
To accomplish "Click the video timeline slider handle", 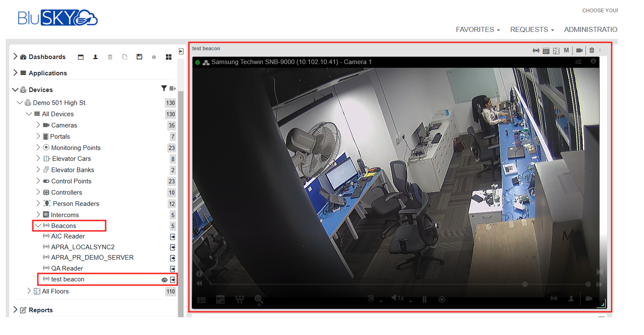I will [524, 284].
